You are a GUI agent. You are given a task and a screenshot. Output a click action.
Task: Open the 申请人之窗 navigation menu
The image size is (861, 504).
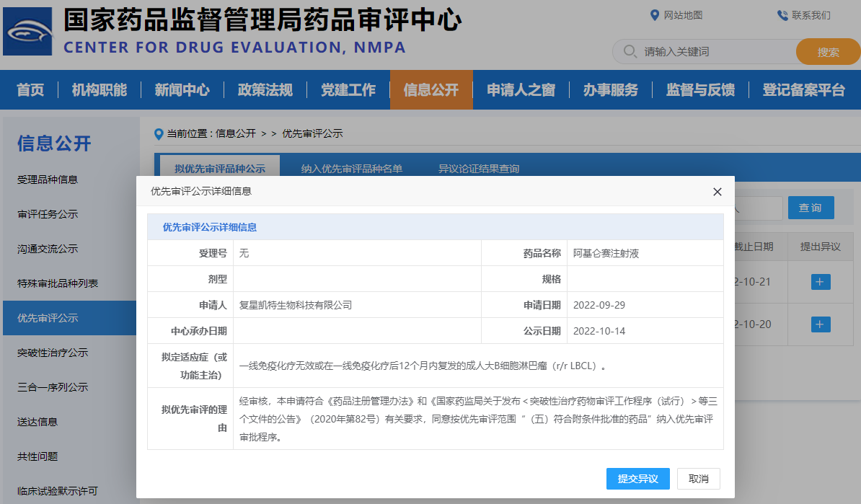(x=521, y=90)
